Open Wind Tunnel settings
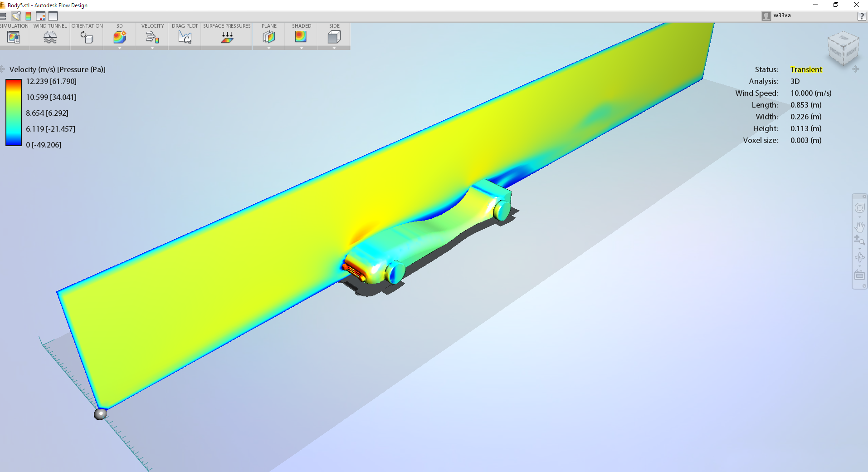 (x=50, y=37)
